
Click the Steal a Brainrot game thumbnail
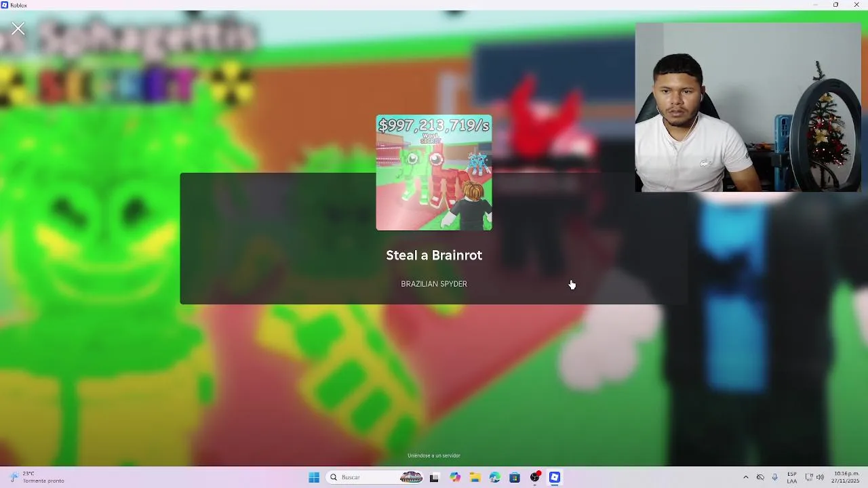(434, 173)
